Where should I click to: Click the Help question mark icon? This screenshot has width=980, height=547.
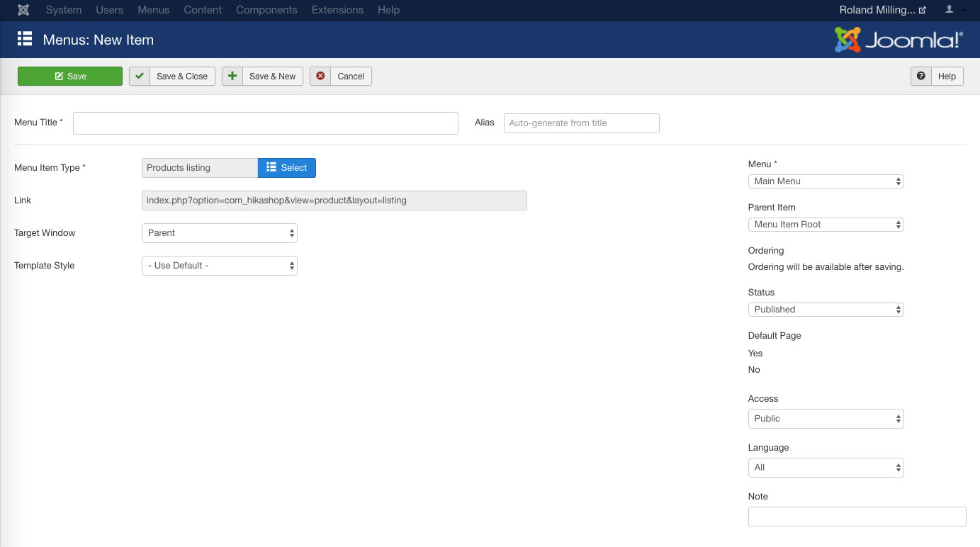[x=920, y=77]
